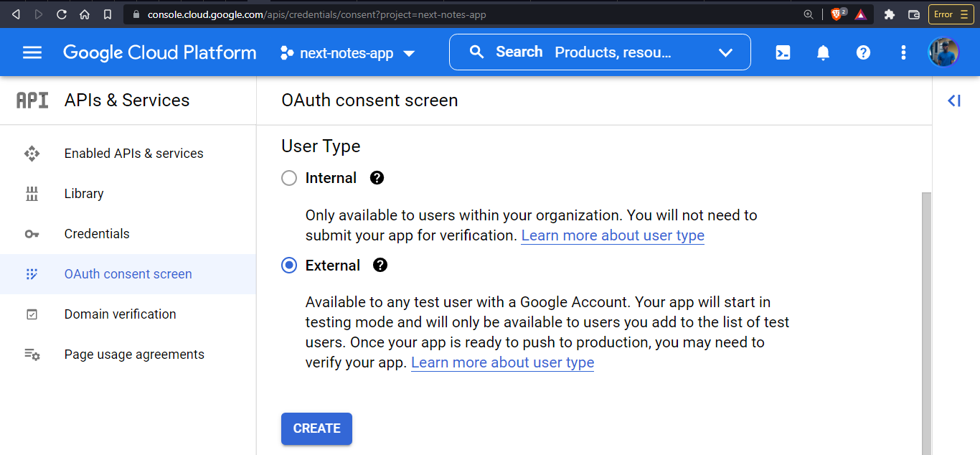This screenshot has width=980, height=455.
Task: Click the Library columns icon
Action: pos(32,194)
